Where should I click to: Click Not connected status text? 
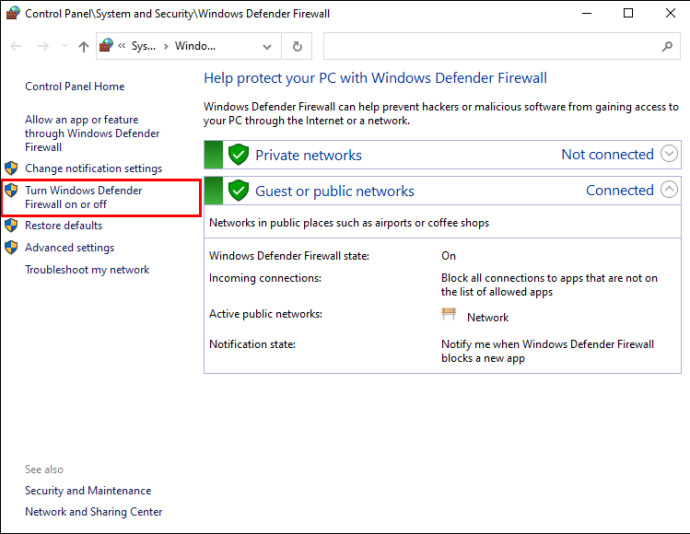coord(607,154)
